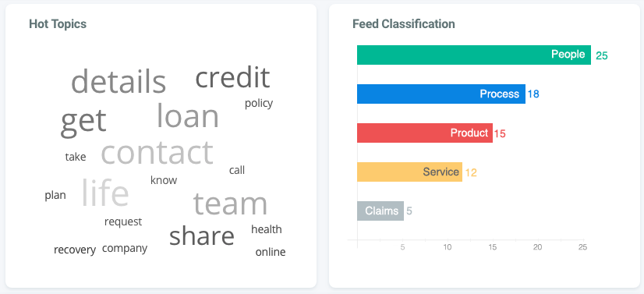Click the 'recovery' topic word
This screenshot has height=294, width=644.
click(75, 250)
